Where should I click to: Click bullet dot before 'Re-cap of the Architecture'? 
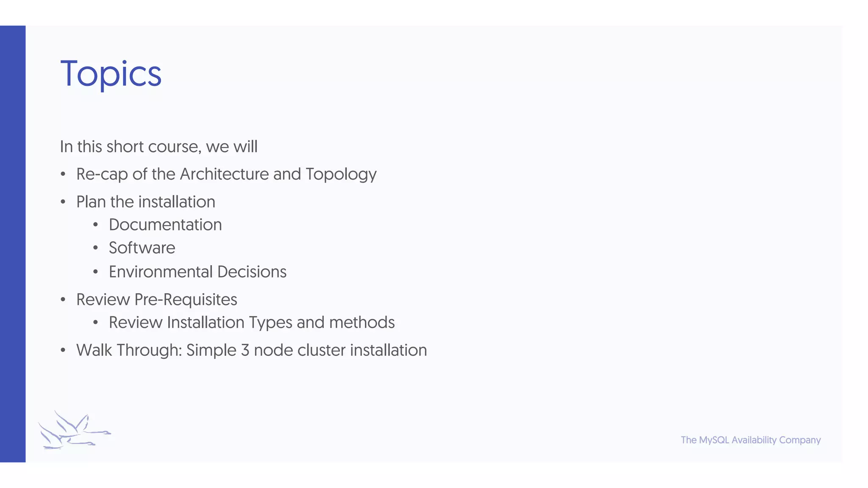(x=63, y=175)
